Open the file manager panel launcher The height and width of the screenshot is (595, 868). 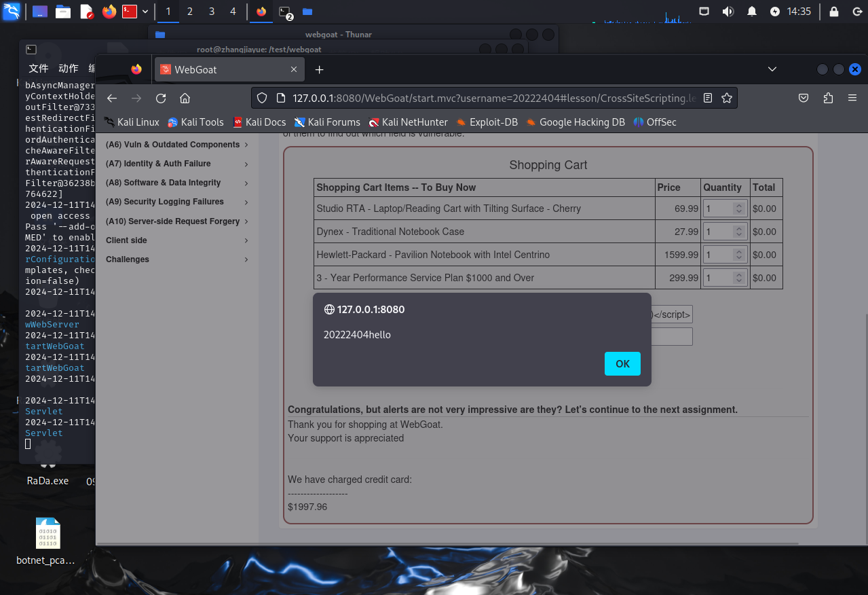[x=63, y=12]
